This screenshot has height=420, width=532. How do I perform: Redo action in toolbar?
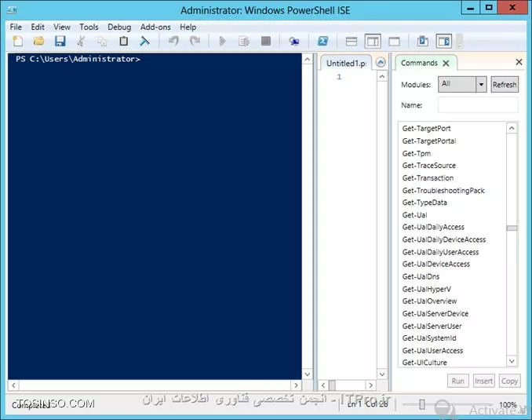195,41
